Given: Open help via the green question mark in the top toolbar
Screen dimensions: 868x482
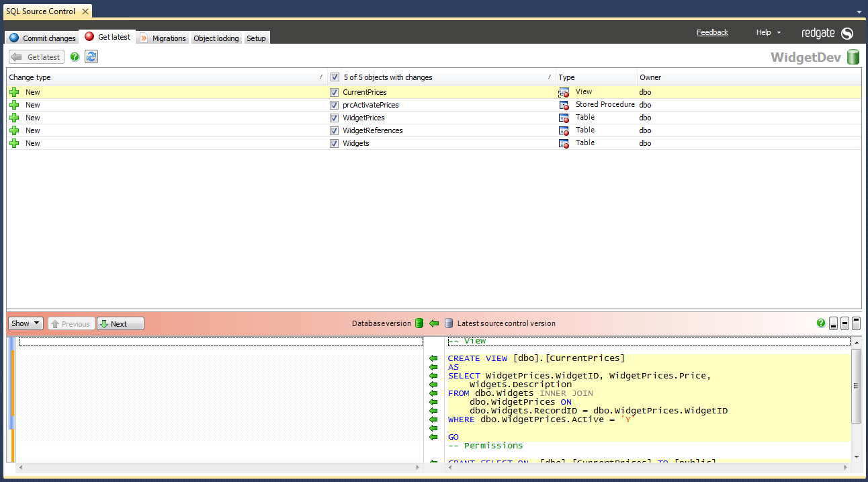Looking at the screenshot, I should 75,57.
